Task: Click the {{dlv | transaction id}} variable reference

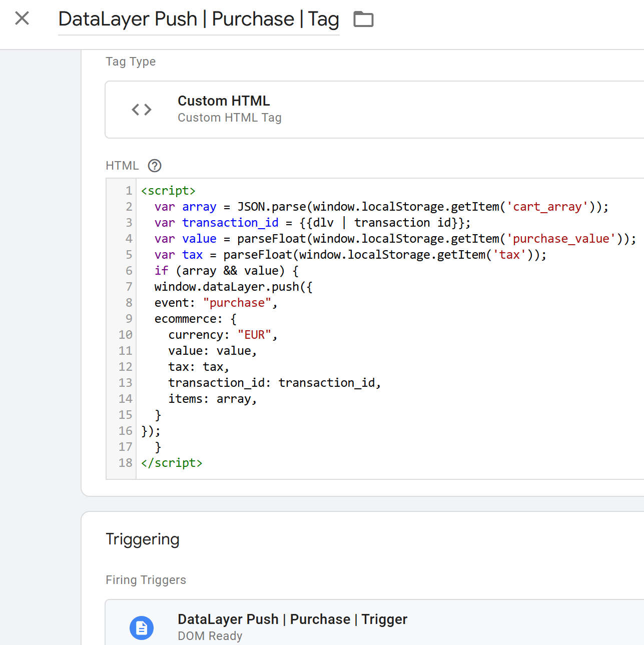Action: point(384,223)
